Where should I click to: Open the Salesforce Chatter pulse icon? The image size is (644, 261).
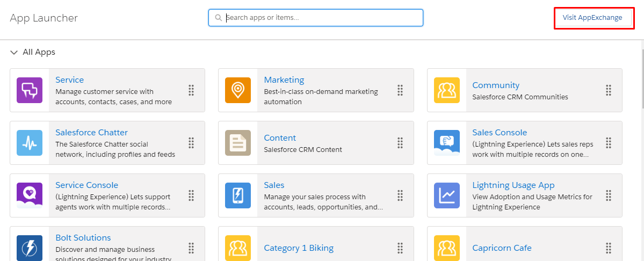point(30,143)
